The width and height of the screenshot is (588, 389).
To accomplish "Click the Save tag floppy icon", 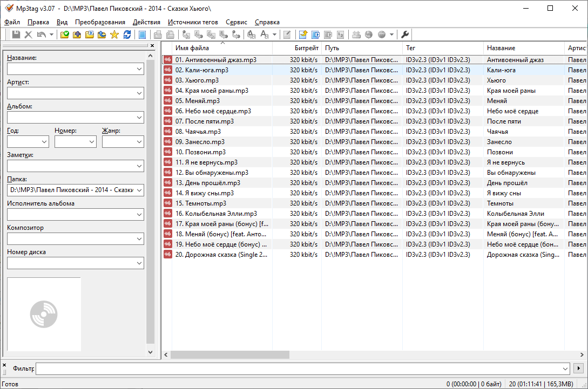I will point(16,35).
